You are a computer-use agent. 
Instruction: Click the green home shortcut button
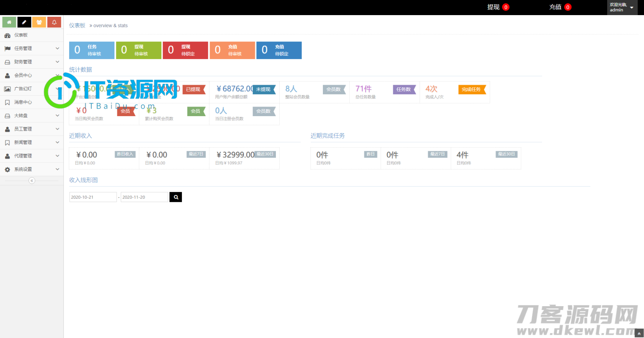click(x=9, y=22)
